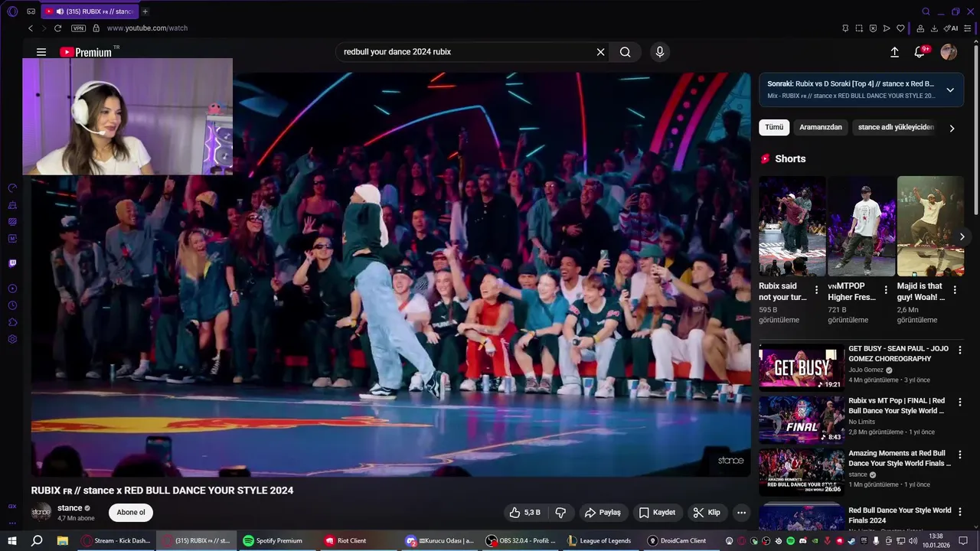The height and width of the screenshot is (551, 980).
Task: Open the stance channel avatar
Action: click(41, 513)
